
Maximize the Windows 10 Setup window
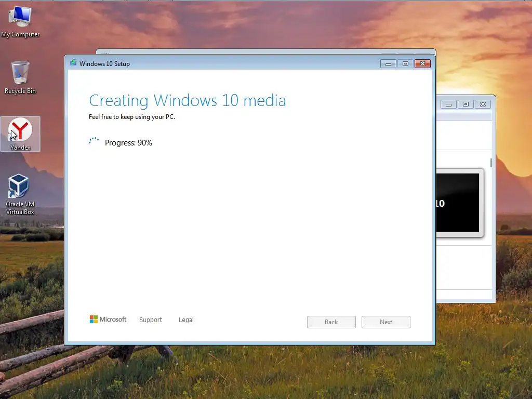[405, 64]
